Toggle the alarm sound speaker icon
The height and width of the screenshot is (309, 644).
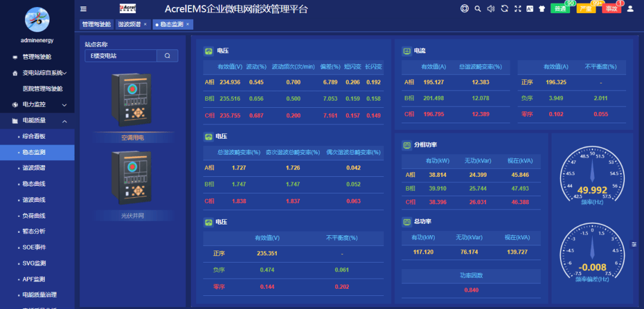(490, 8)
